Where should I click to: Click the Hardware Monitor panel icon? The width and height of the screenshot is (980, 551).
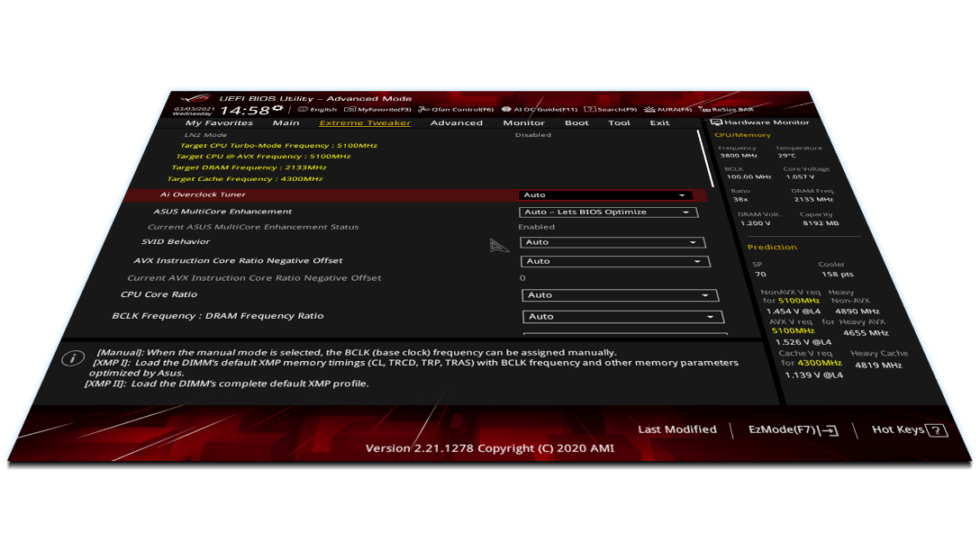716,122
